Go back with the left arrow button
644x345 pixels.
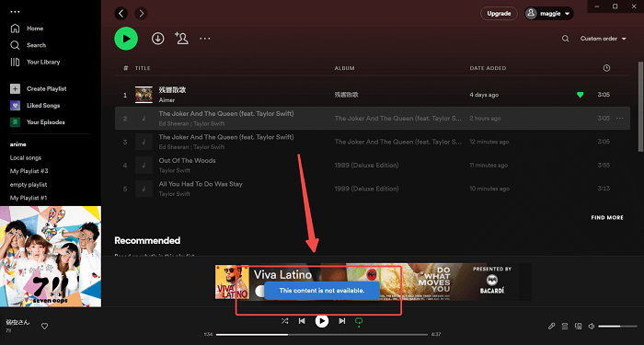point(121,14)
